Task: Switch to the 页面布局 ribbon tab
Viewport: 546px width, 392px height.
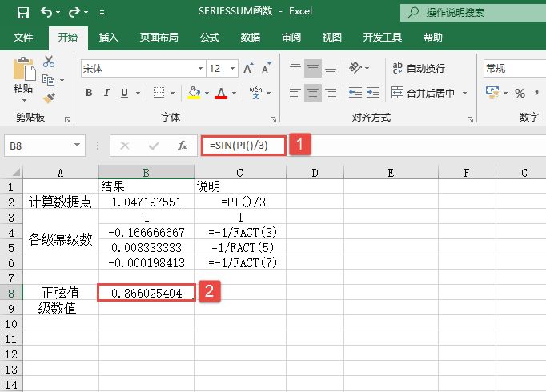Action: click(x=159, y=38)
